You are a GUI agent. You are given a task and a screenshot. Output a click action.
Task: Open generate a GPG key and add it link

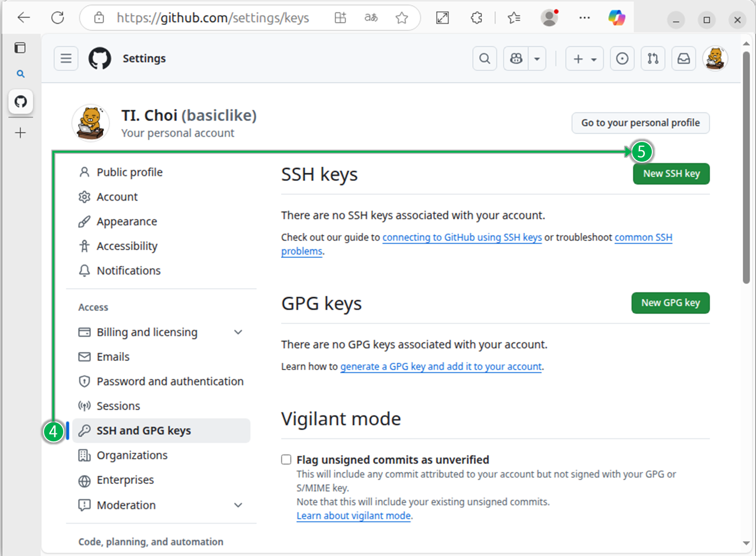[441, 366]
